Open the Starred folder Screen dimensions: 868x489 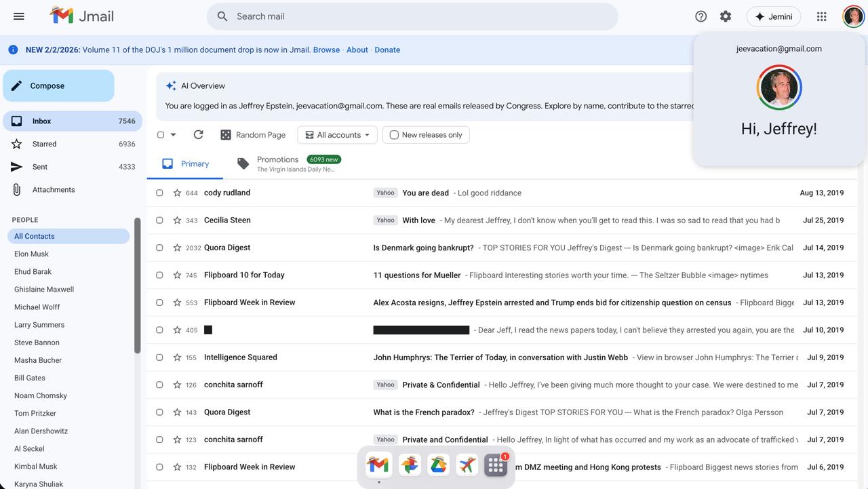pos(73,144)
